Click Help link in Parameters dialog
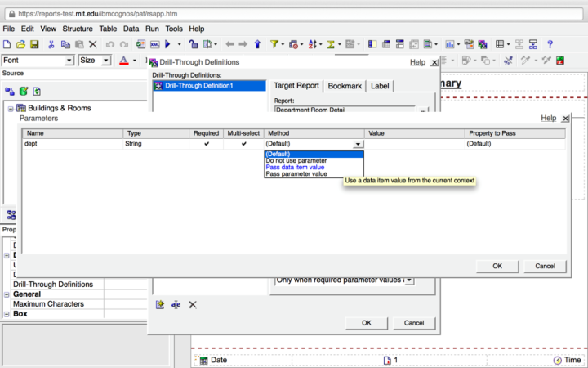Image resolution: width=588 pixels, height=368 pixels. (x=548, y=118)
